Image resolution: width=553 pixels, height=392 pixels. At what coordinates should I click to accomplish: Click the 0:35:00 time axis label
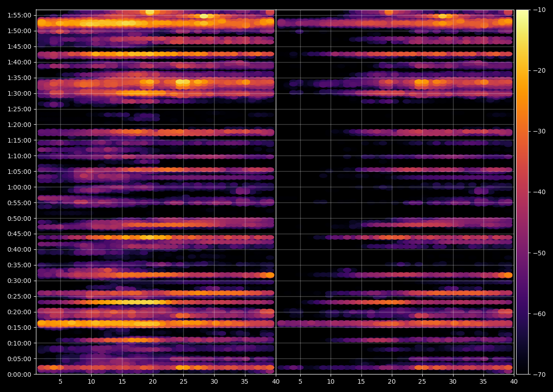[x=19, y=265]
